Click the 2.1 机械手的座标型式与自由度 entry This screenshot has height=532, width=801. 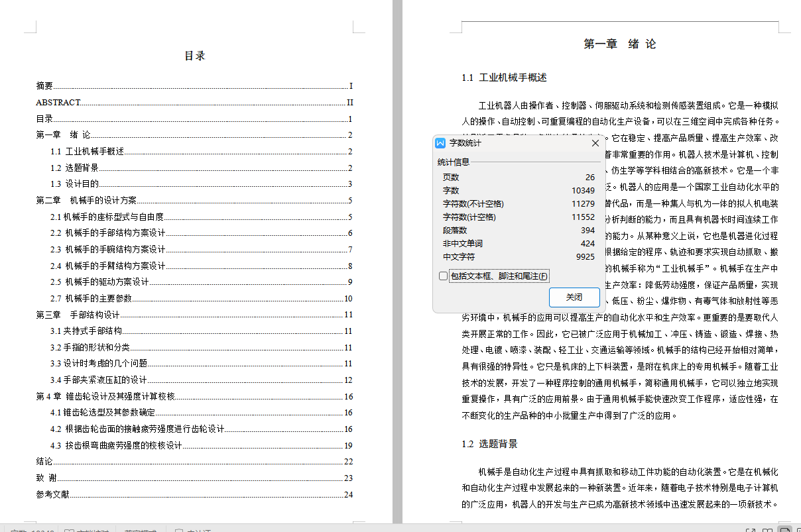point(202,217)
